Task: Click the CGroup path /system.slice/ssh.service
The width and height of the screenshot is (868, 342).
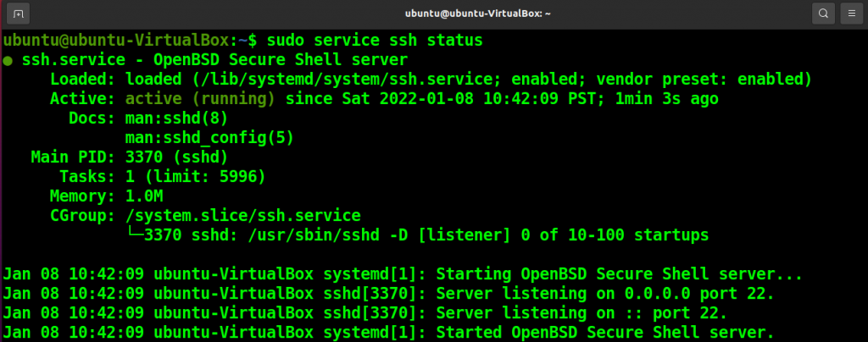Action: 243,216
